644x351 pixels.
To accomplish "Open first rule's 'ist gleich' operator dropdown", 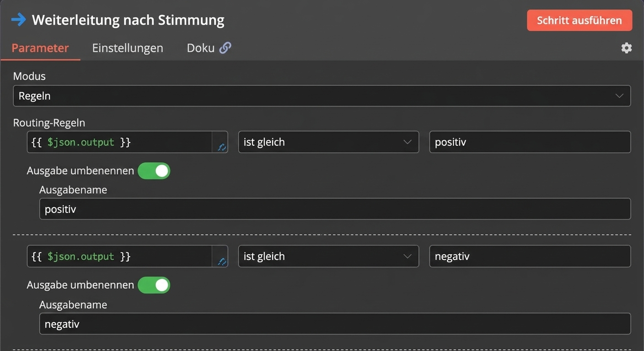I will tap(328, 142).
